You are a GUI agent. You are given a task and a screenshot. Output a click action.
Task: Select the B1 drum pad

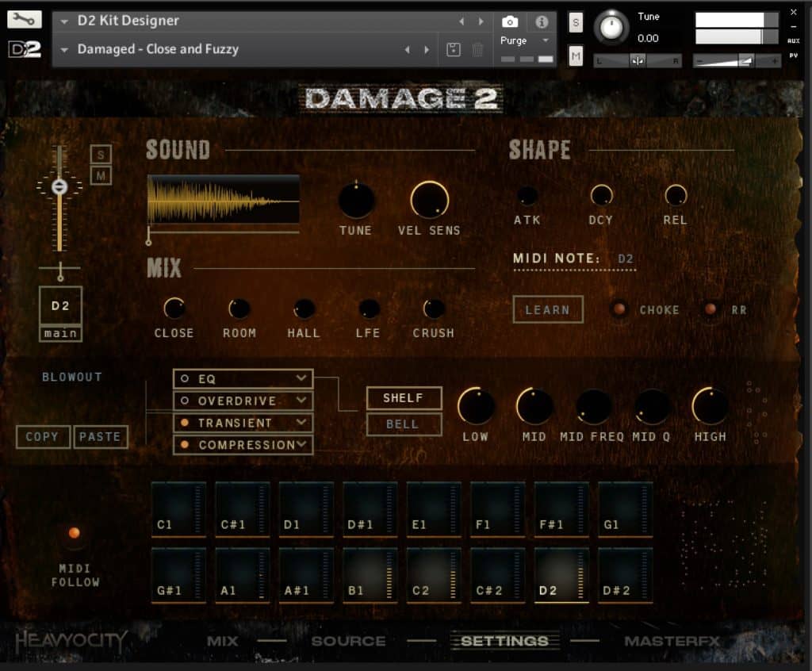(370, 575)
